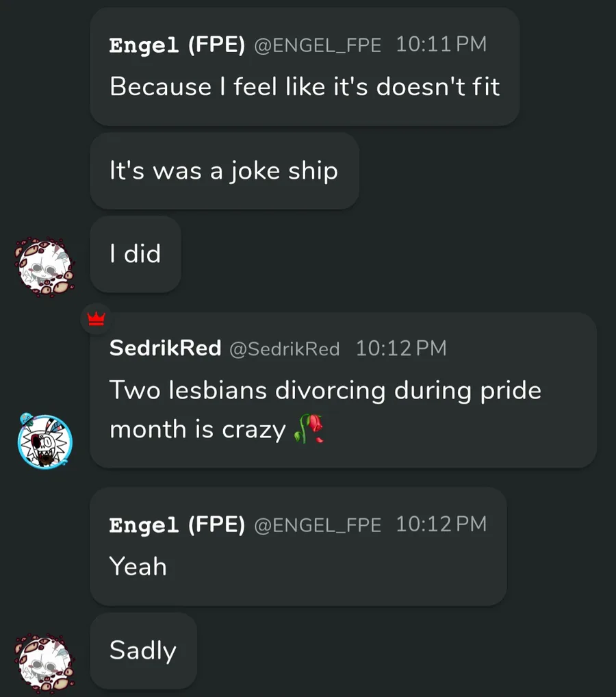This screenshot has width=616, height=697.
Task: Open the @SedrikRed handle
Action: [x=285, y=349]
